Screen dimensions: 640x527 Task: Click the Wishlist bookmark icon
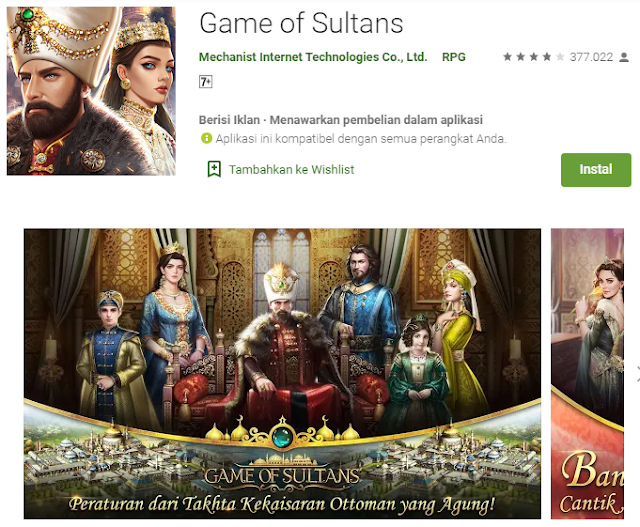point(214,169)
